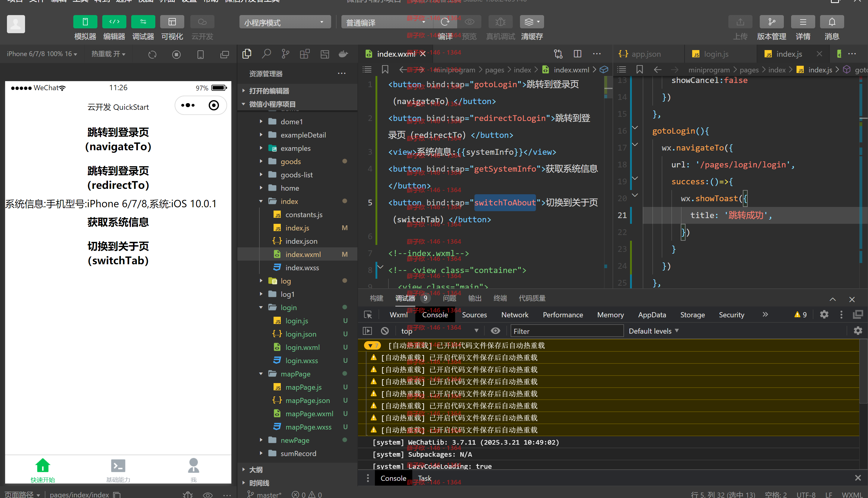Click the preview (预览) eye icon
Viewport: 868px width, 498px height.
[469, 22]
